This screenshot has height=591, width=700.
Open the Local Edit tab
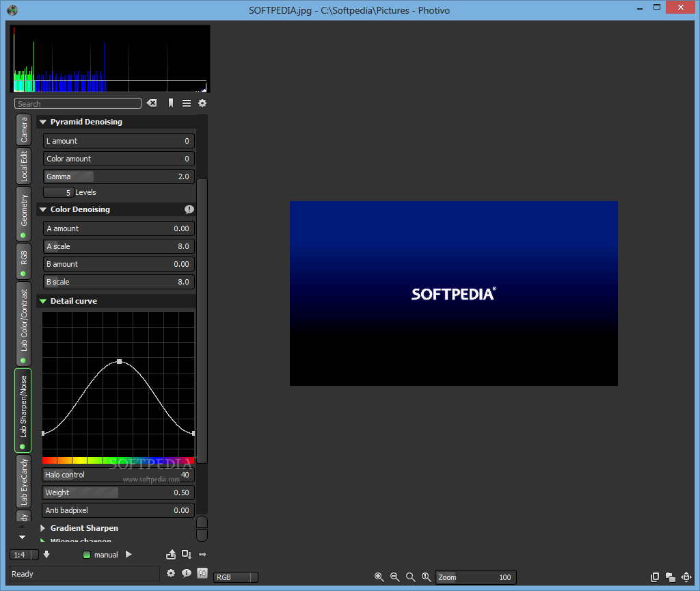(x=24, y=166)
